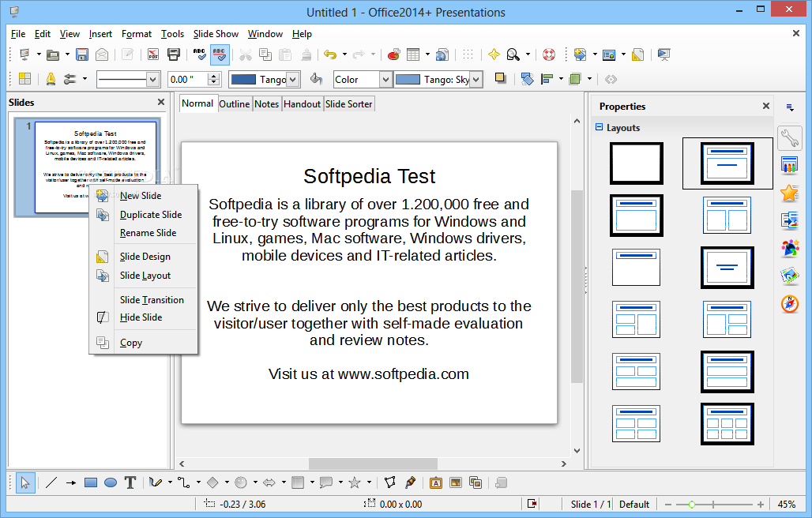
Task: Expand curve tool dropdown arrow
Action: pyautogui.click(x=170, y=482)
